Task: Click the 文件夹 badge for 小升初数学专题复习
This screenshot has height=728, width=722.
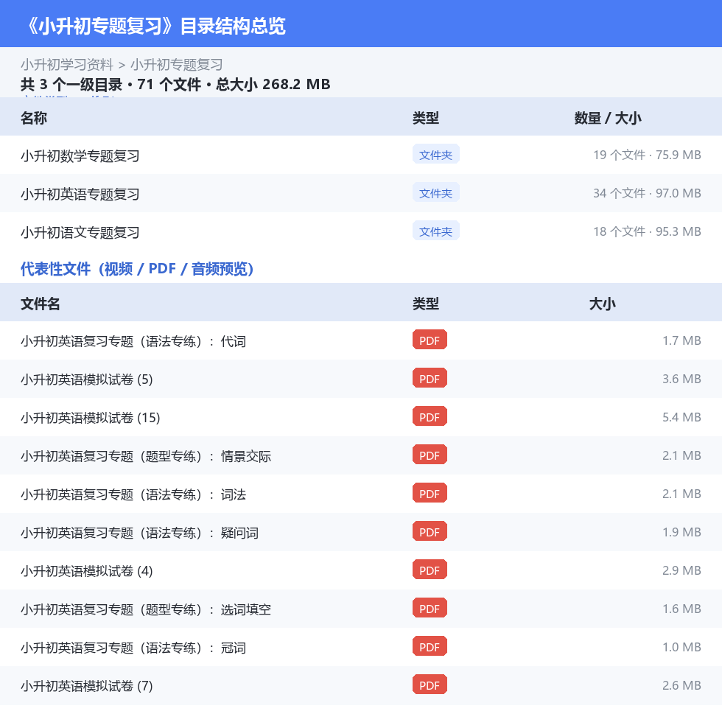Action: tap(435, 154)
